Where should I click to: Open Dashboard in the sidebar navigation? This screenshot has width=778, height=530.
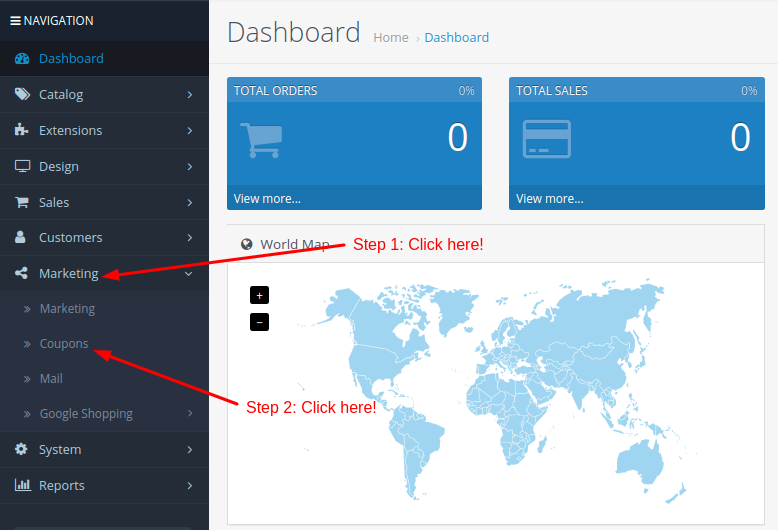coord(104,59)
